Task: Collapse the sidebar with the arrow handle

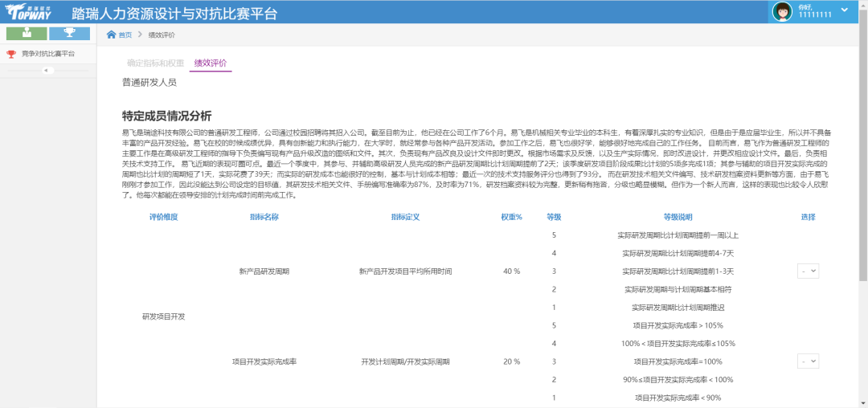Action: pyautogui.click(x=47, y=71)
